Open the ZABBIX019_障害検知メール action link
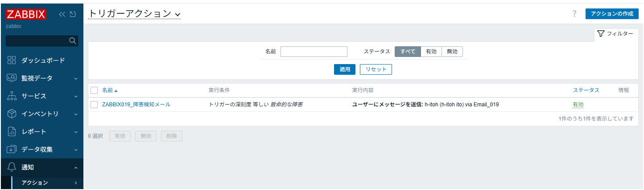Screen dimensions: 644x190 pos(136,105)
